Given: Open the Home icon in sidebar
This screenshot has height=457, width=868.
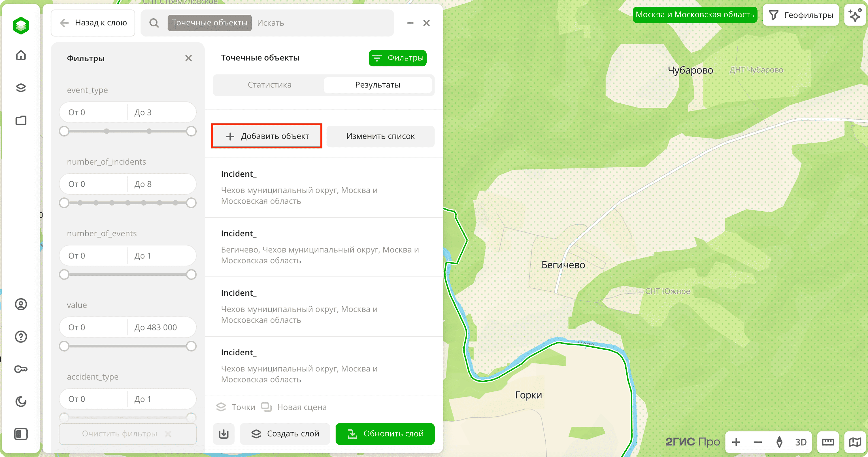Looking at the screenshot, I should pyautogui.click(x=21, y=55).
